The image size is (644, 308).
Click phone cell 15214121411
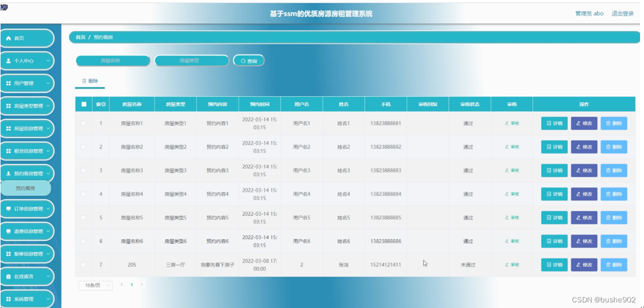coord(386,265)
